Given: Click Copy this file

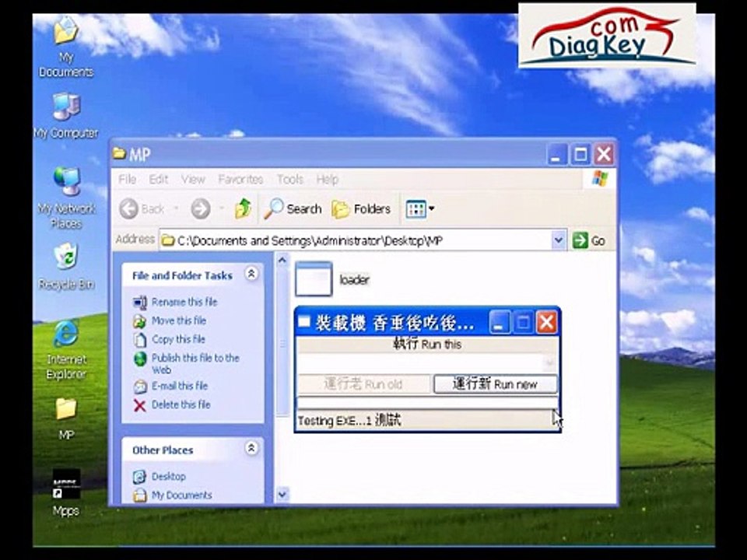Looking at the screenshot, I should [x=178, y=340].
